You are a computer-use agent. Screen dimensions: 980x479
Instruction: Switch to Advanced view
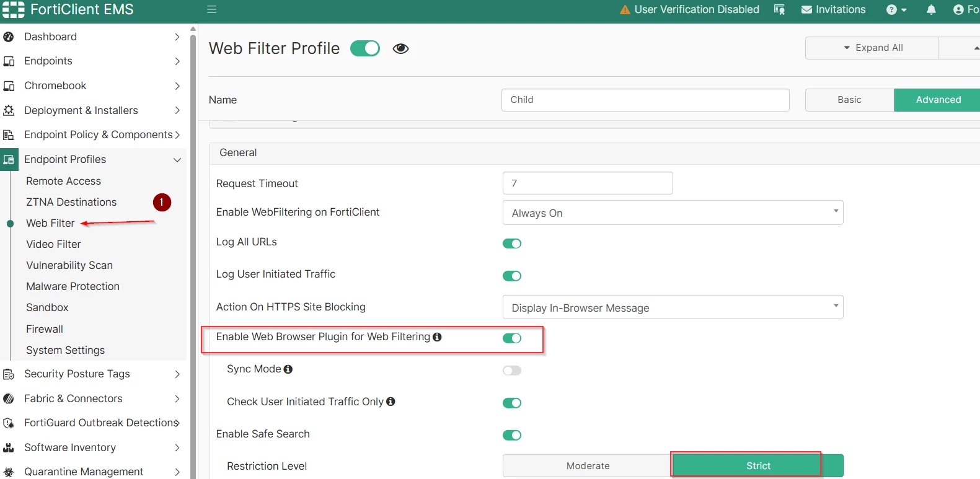click(937, 100)
